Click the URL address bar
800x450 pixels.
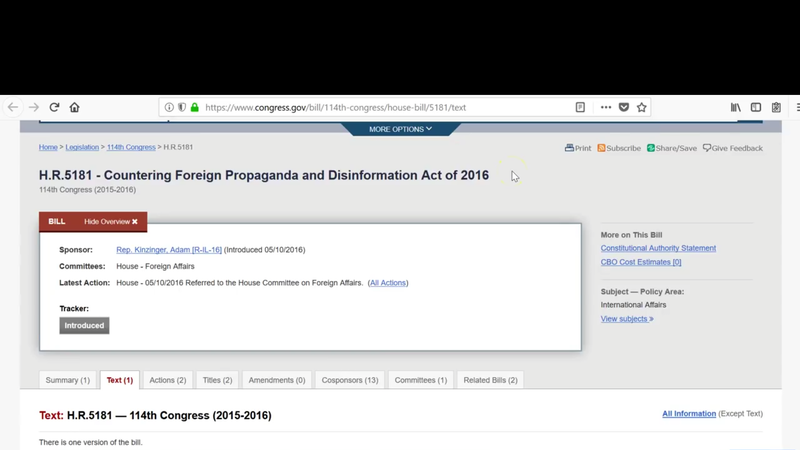click(x=380, y=107)
